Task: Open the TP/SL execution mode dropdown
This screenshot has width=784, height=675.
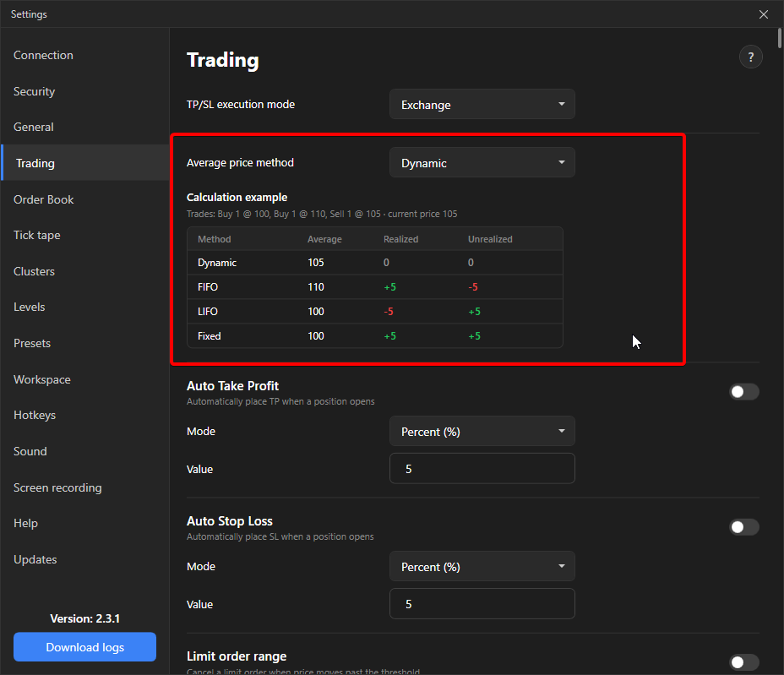Action: coord(482,105)
